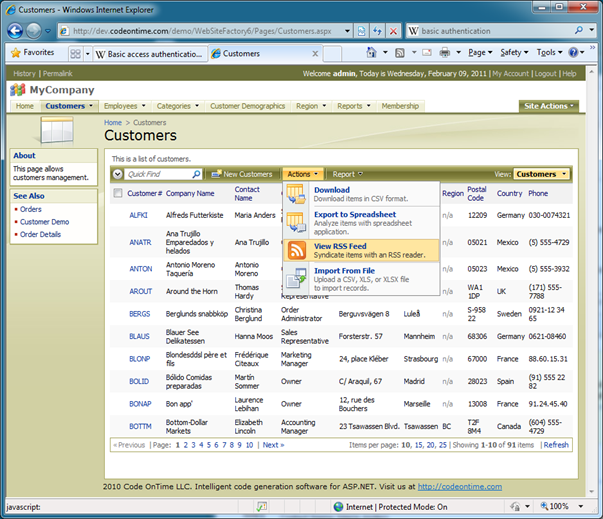The image size is (603, 519).
Task: Toggle the select-all checkbox in grid header
Action: click(118, 193)
